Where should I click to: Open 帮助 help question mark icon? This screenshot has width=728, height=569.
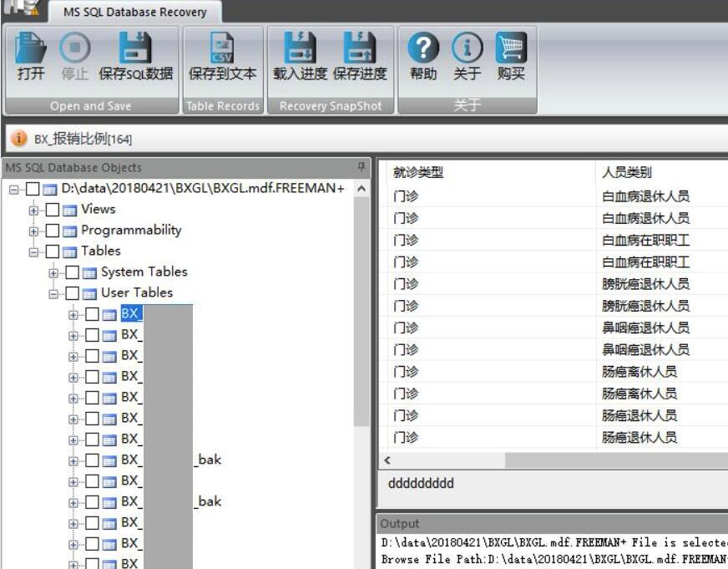point(423,48)
